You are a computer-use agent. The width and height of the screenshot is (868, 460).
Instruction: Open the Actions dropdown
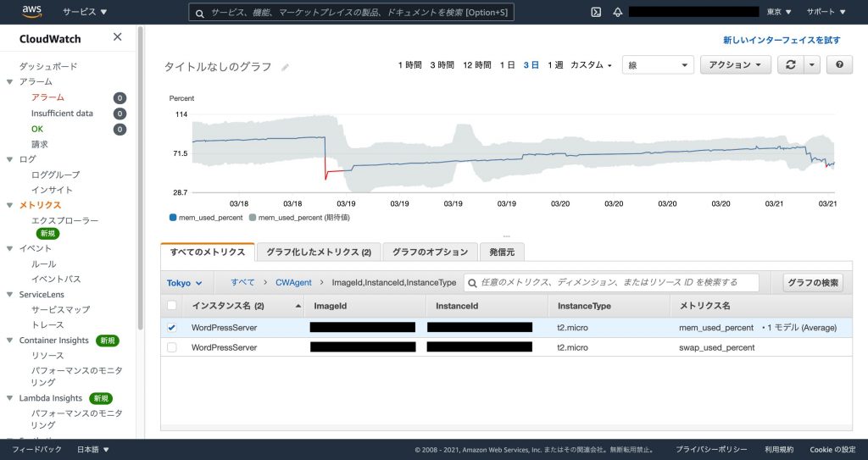point(735,64)
